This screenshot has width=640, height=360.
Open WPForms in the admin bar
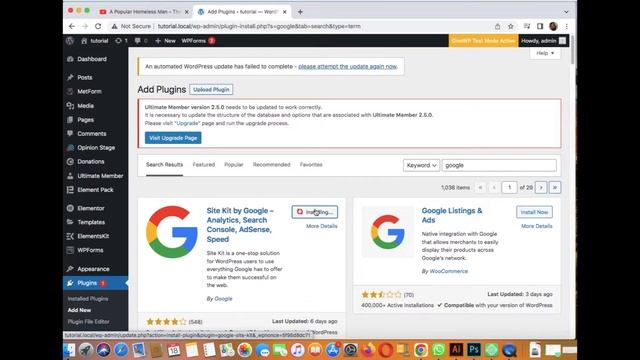pos(198,41)
